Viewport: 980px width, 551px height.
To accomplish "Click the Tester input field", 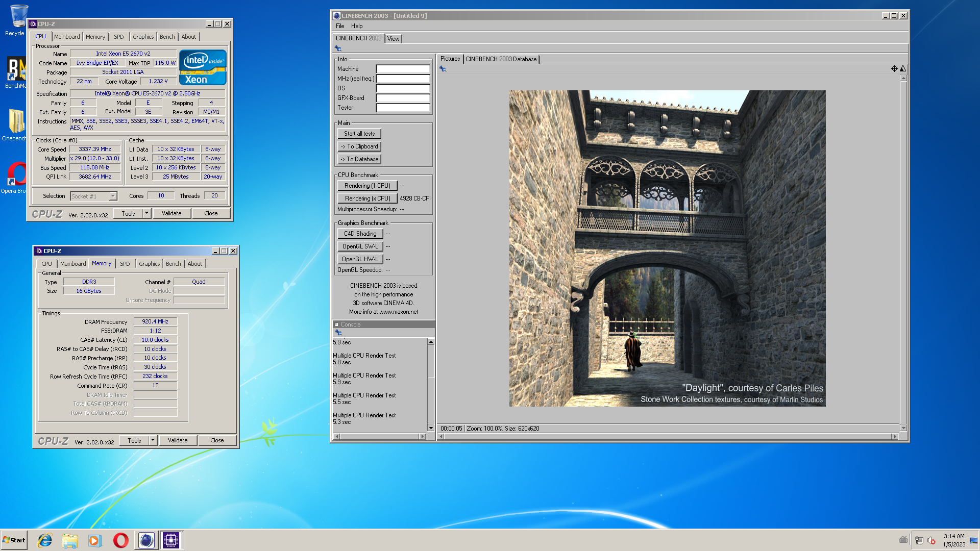I will (x=403, y=108).
